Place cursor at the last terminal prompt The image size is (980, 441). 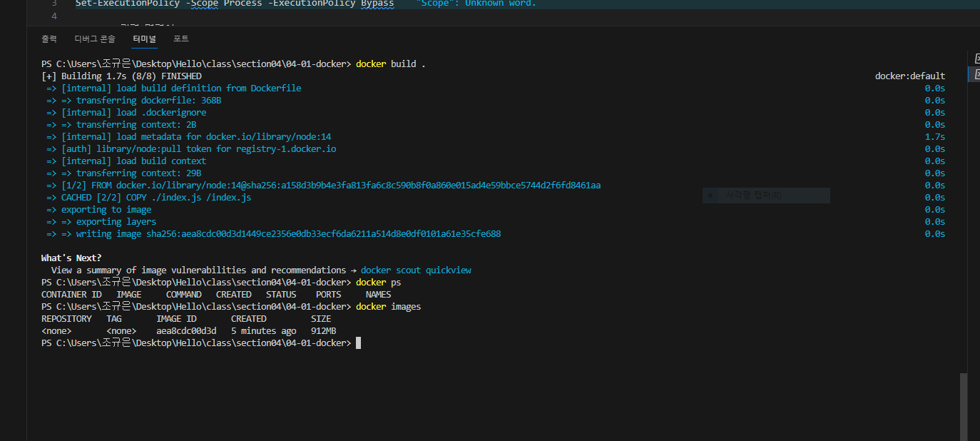359,343
